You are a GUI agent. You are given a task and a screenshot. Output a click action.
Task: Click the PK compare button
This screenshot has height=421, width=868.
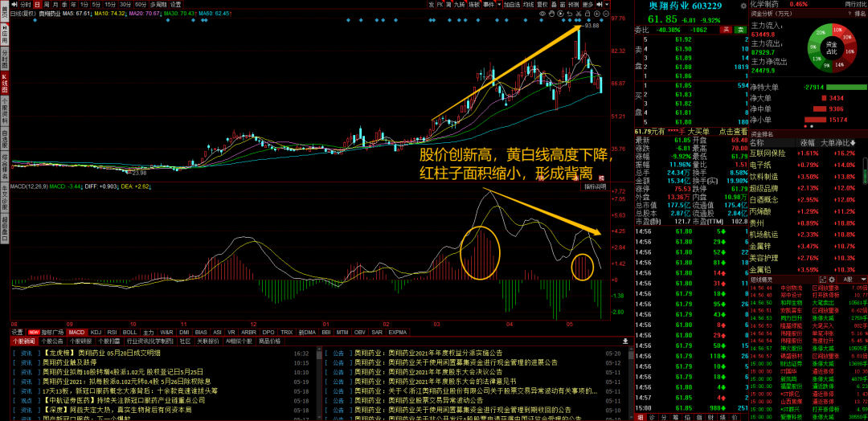coord(440,4)
